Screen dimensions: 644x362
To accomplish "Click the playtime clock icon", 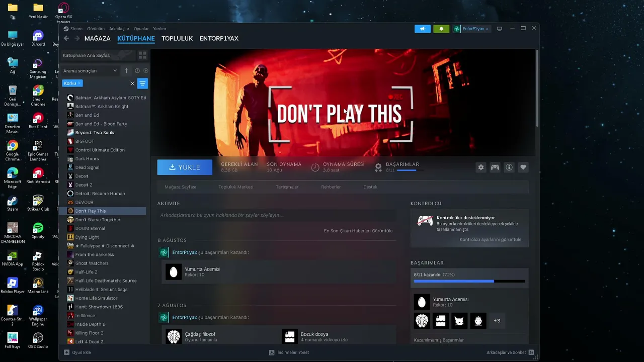I will coord(315,167).
